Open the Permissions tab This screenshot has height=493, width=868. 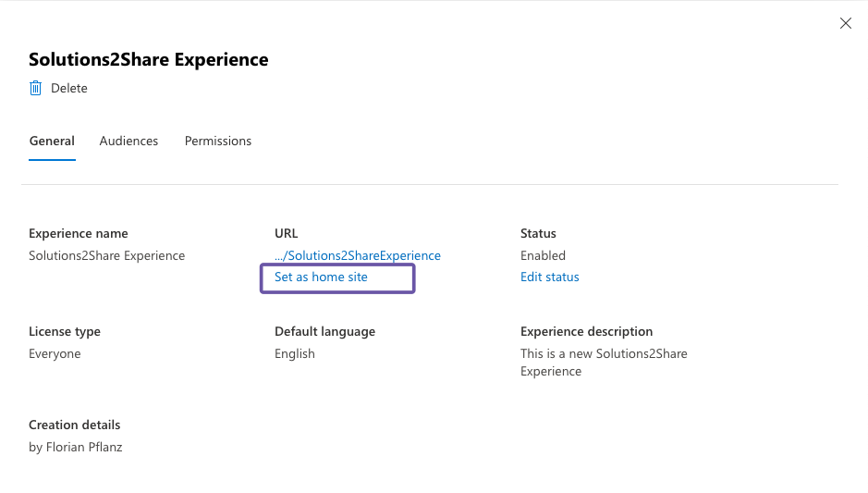pos(217,142)
